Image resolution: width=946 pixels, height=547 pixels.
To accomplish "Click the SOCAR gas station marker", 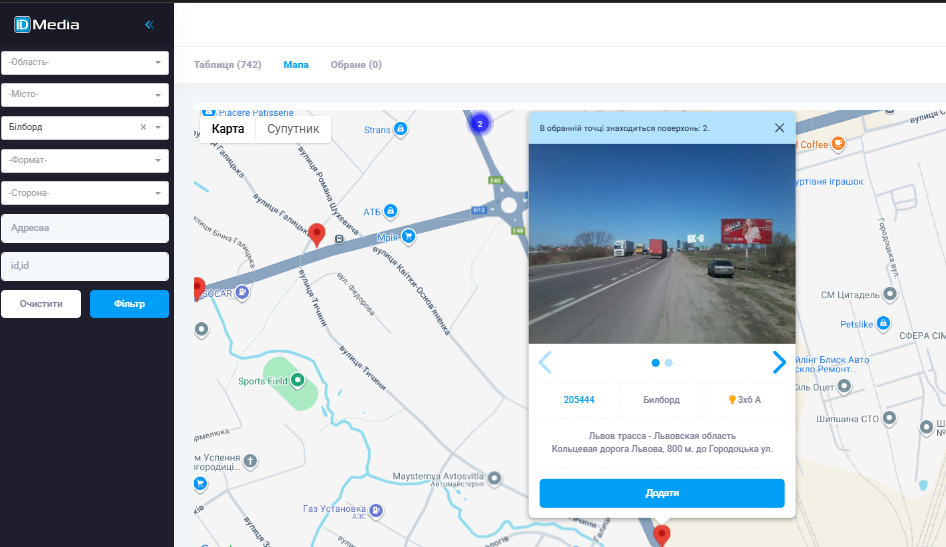I will pos(242,292).
